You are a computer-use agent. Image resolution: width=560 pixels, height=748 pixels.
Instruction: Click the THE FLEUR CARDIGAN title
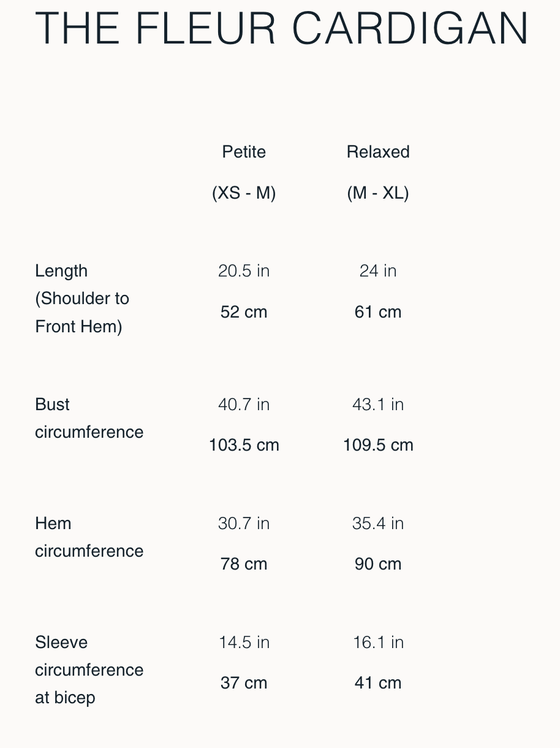pyautogui.click(x=282, y=29)
